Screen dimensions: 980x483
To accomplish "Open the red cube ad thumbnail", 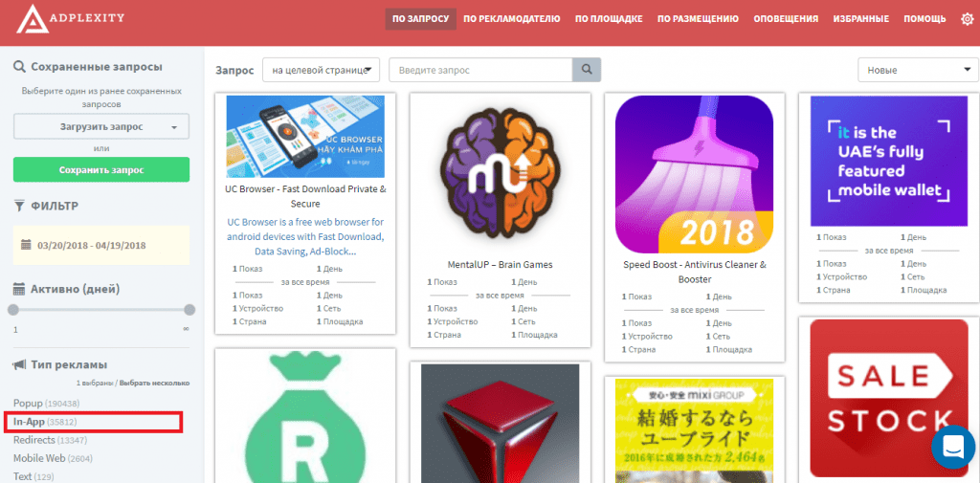I will tap(500, 424).
